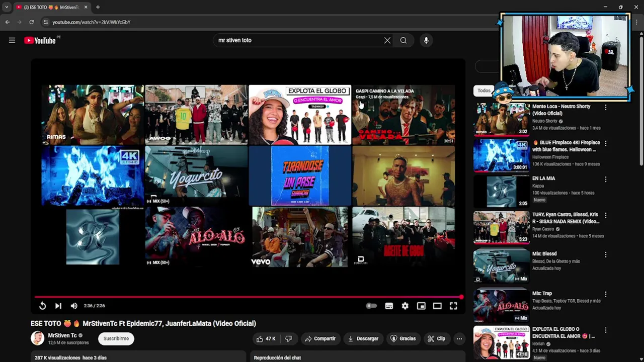This screenshot has height=362, width=644.
Task: Toggle autoplay switch in player
Action: 371,306
